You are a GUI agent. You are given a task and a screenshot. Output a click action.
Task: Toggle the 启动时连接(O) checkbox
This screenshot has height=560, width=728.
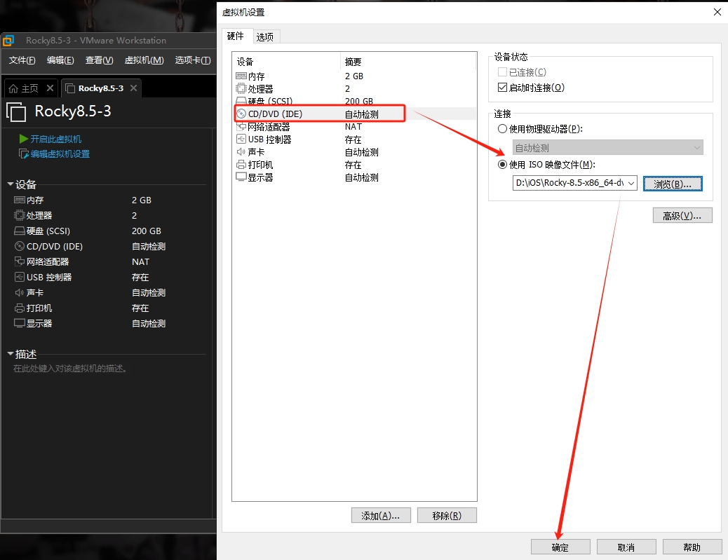tap(502, 87)
